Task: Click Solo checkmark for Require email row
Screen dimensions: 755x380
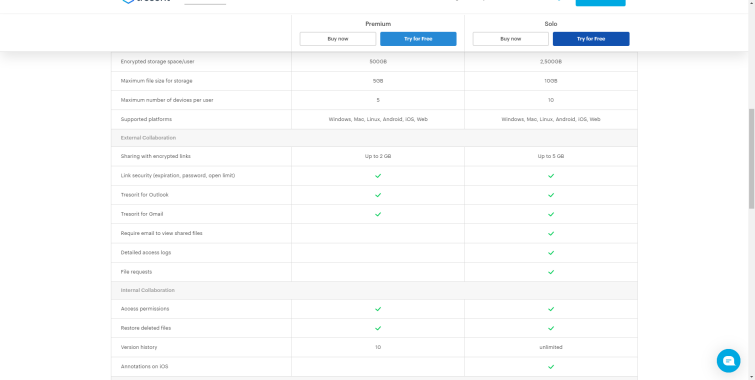Action: 551,234
